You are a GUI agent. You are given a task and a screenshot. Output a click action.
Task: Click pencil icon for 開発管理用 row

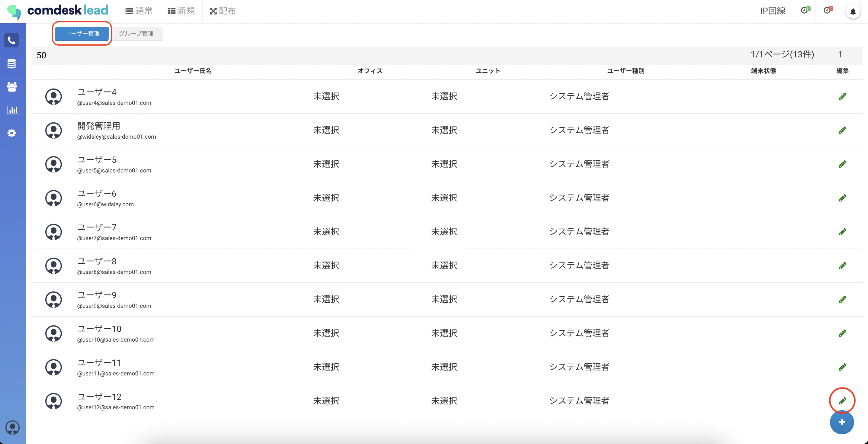click(x=842, y=130)
